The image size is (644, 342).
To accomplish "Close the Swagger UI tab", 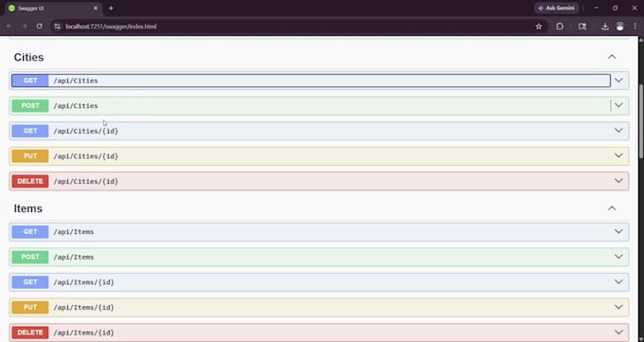I will (x=96, y=9).
